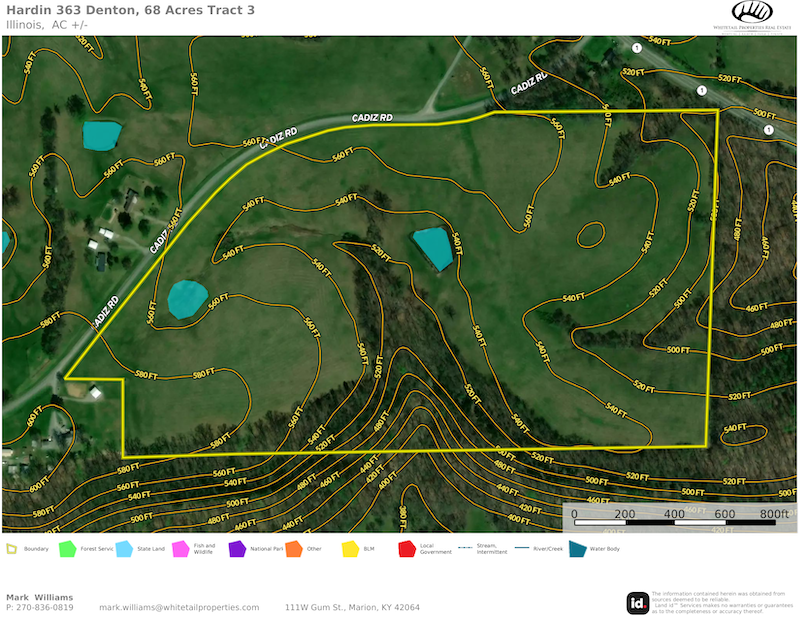Viewport: 800px width, 618px height.
Task: Click the green Forest Service legend icon
Action: click(x=68, y=548)
